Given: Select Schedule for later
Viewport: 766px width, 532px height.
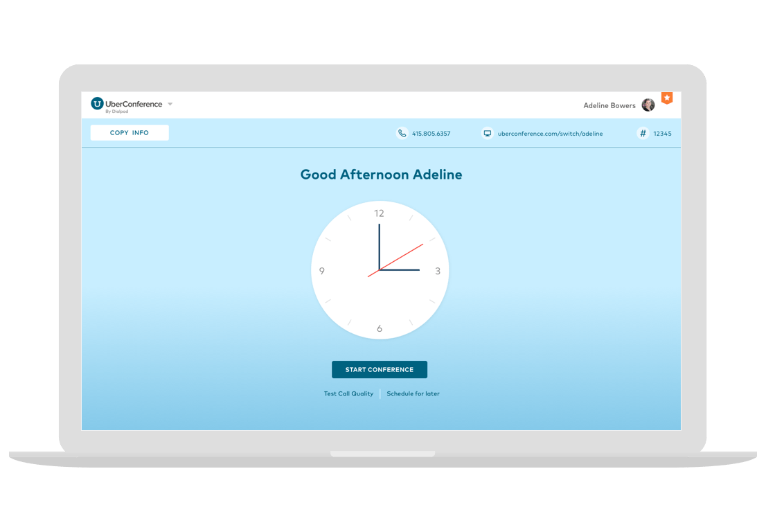Looking at the screenshot, I should tap(413, 393).
